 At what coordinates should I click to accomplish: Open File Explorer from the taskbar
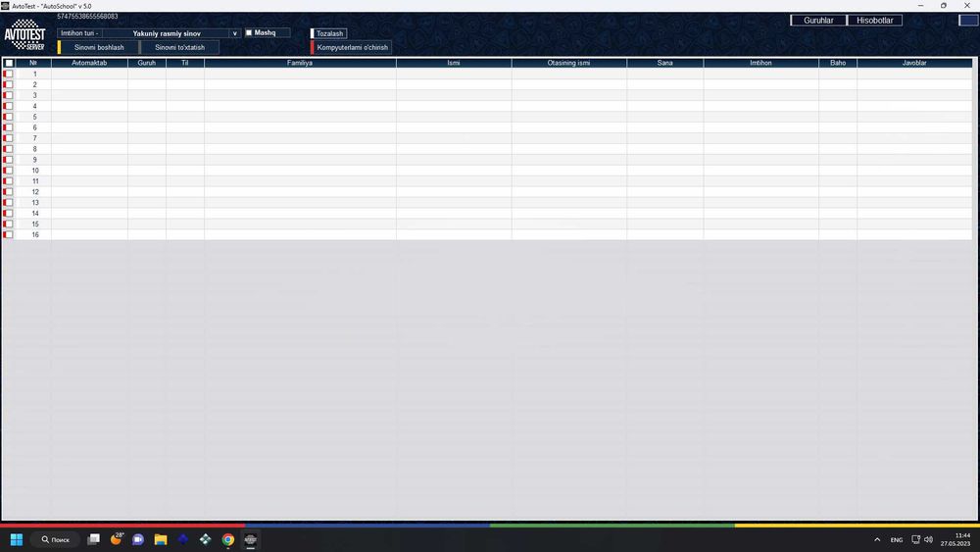coord(161,539)
